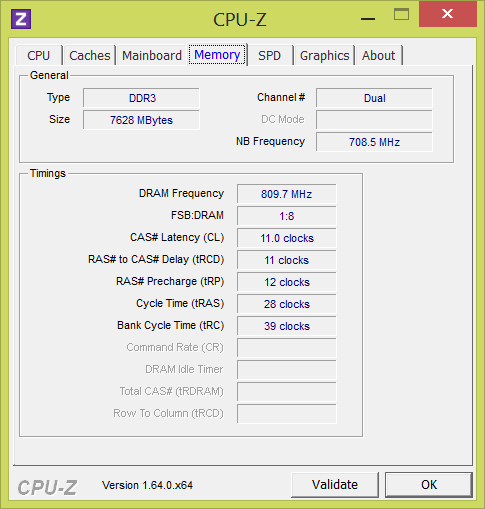Viewport: 485px width, 509px height.
Task: Minimize the CPU-Z window
Action: pyautogui.click(x=368, y=15)
